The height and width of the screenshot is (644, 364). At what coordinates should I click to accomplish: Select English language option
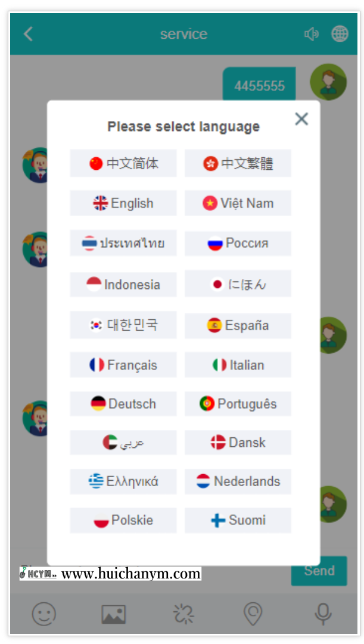pos(123,203)
